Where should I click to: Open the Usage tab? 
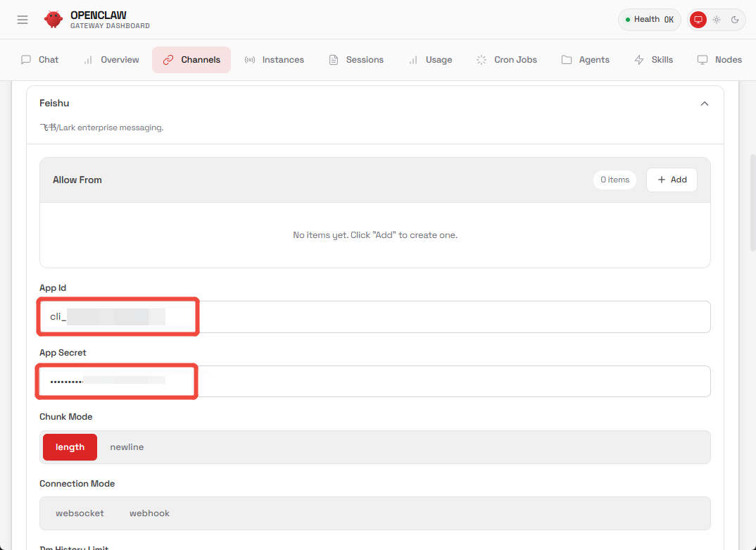click(430, 60)
